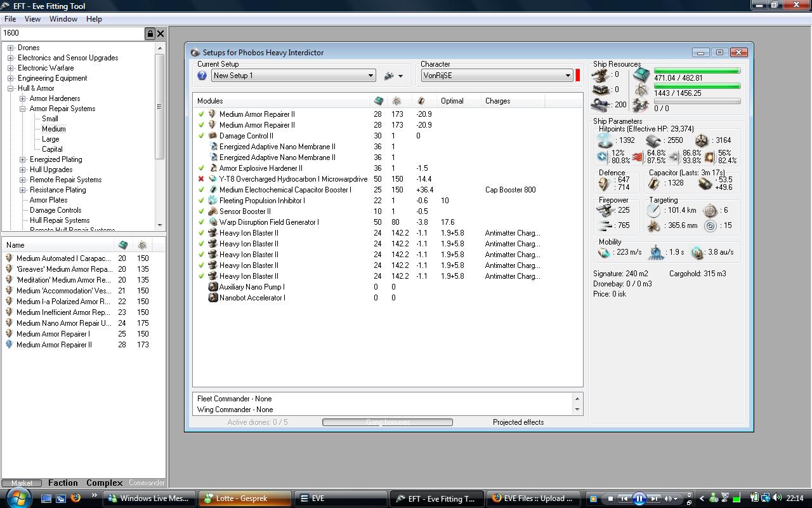Image resolution: width=812 pixels, height=508 pixels.
Task: Click the blue help icon beside Current Setup
Action: click(202, 76)
